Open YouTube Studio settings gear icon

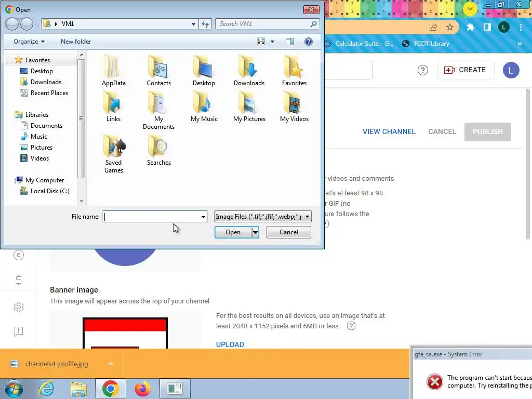(19, 307)
